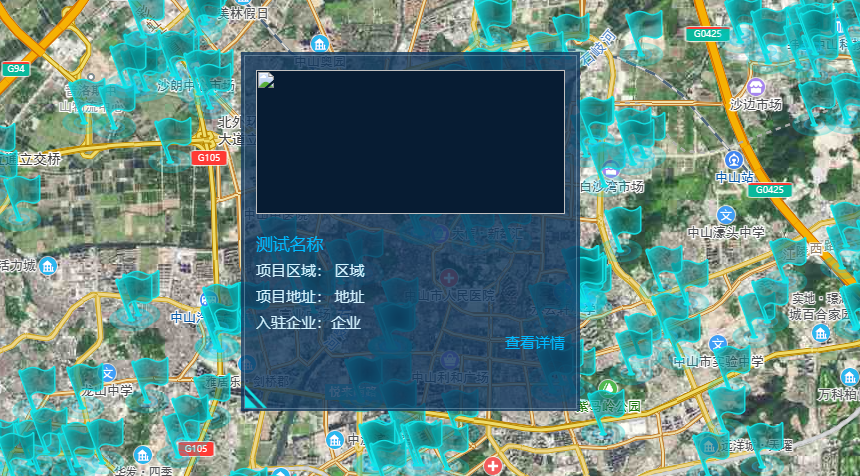860x476 pixels.
Task: Click the 实地·璟湖城百合家园 building icon
Action: pyautogui.click(x=821, y=332)
